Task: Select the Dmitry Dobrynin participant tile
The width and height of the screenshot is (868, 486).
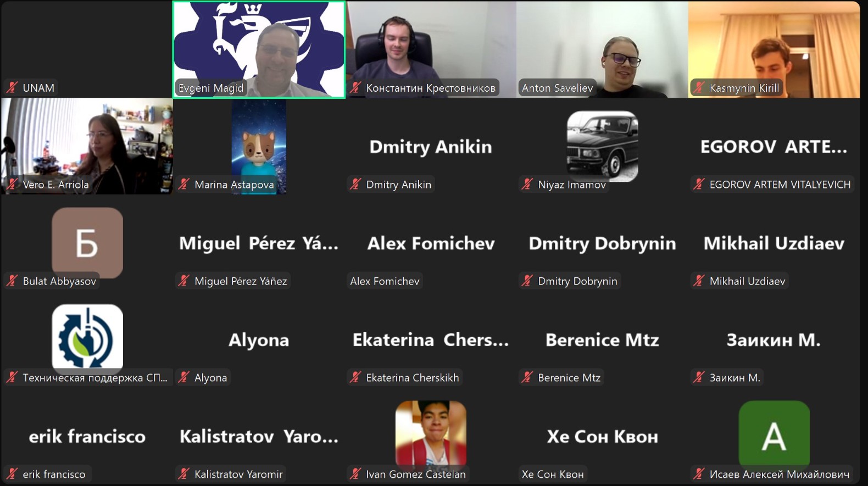Action: (x=602, y=243)
